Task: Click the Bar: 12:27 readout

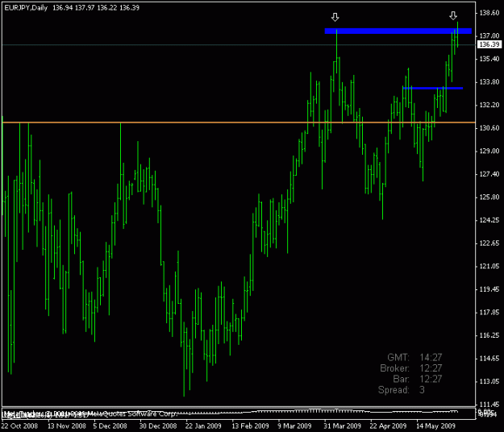Action: [418, 379]
